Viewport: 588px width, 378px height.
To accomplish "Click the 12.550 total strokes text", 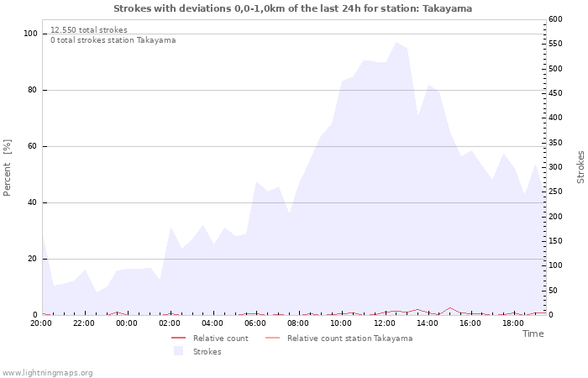I will click(x=89, y=30).
